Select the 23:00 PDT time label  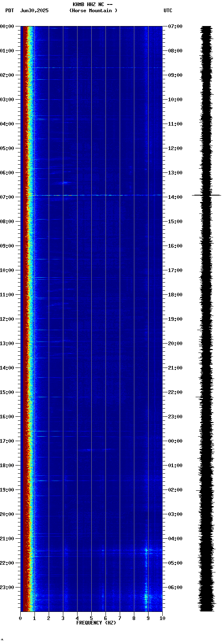(7, 587)
